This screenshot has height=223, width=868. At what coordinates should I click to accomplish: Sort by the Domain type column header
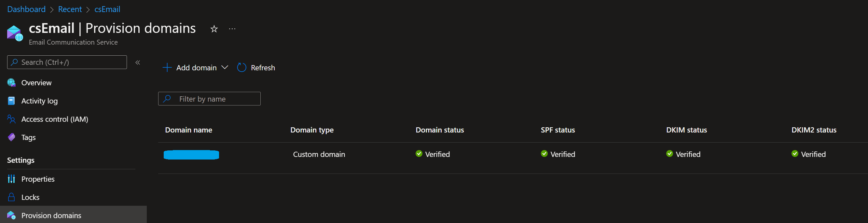312,130
